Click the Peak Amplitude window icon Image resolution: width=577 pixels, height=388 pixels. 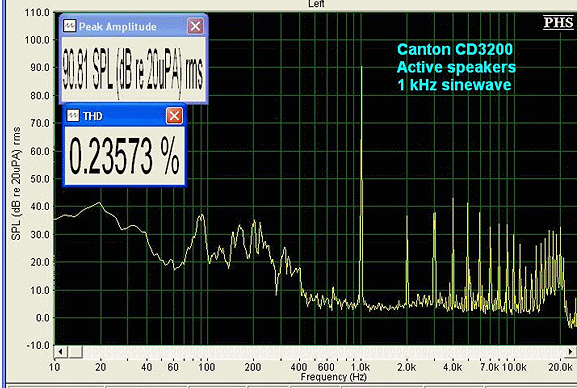point(70,26)
